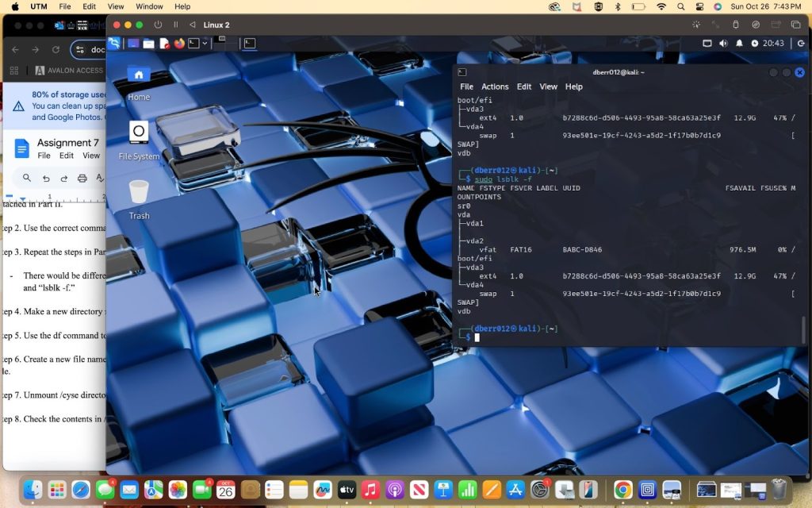Expand the terminal dropdown arrow in panel

pyautogui.click(x=205, y=43)
